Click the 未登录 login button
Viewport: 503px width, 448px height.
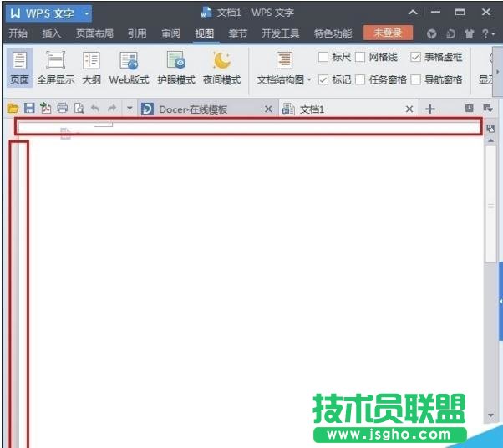click(388, 33)
